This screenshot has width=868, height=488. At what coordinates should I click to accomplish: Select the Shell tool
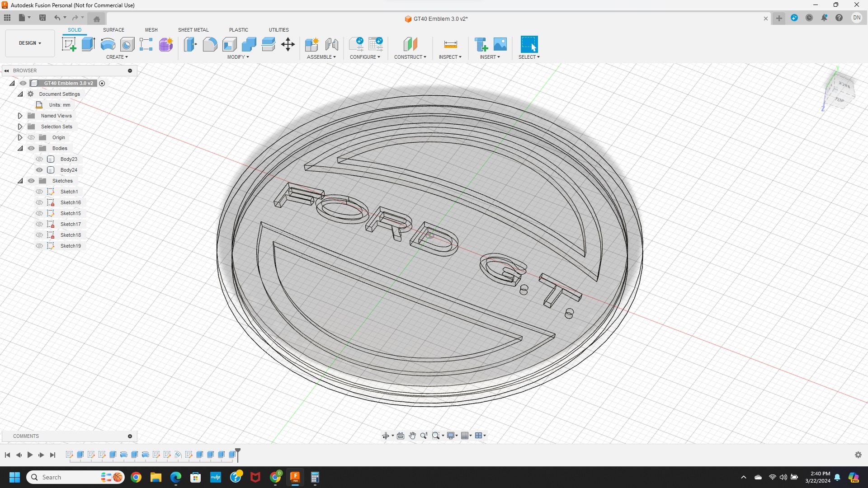point(229,44)
